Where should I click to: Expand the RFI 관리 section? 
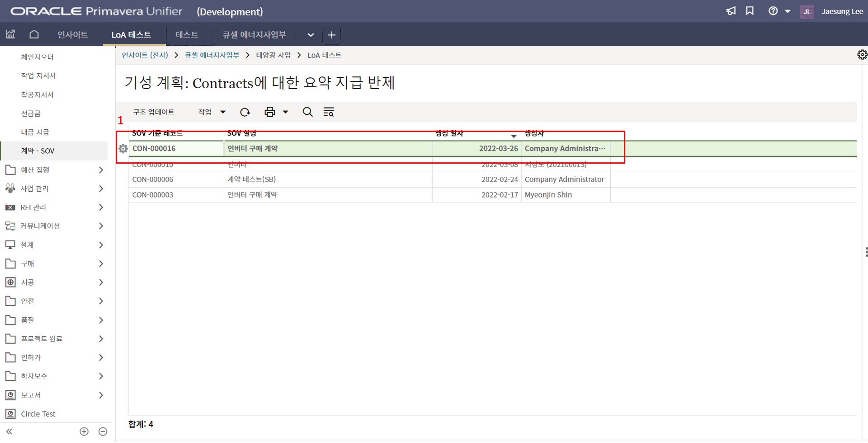101,207
